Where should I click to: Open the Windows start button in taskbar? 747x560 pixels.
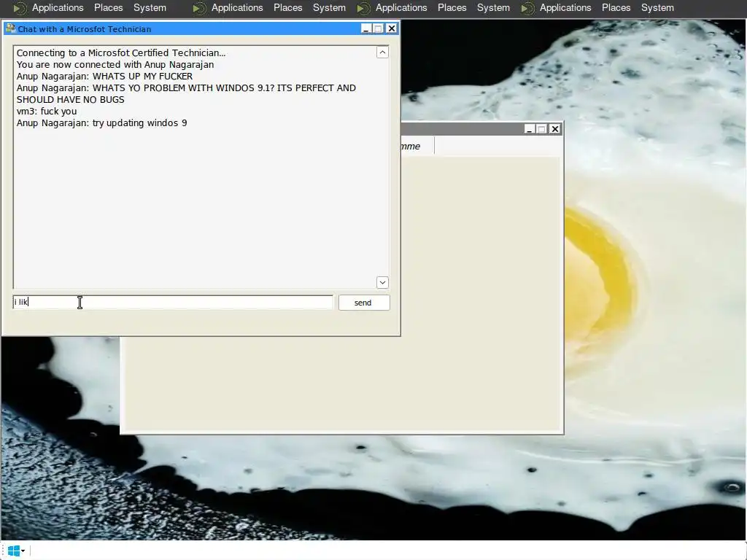pyautogui.click(x=13, y=551)
